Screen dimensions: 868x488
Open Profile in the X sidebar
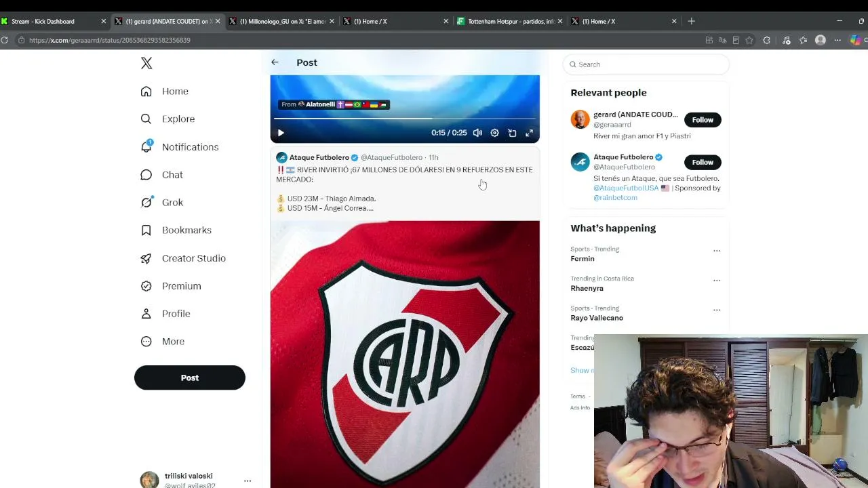click(165, 314)
